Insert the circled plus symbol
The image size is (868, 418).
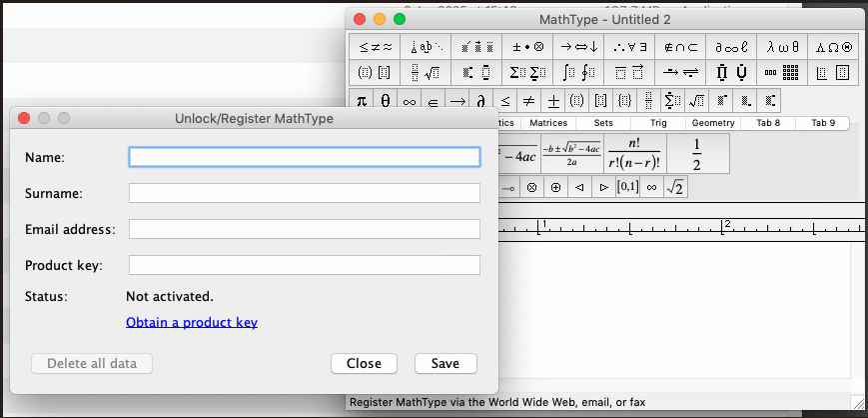click(x=555, y=187)
